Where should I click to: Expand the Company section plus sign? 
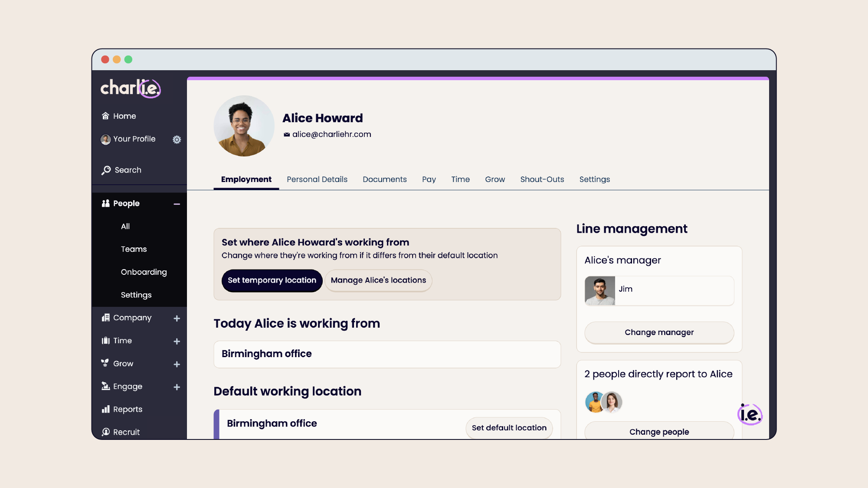pos(177,319)
